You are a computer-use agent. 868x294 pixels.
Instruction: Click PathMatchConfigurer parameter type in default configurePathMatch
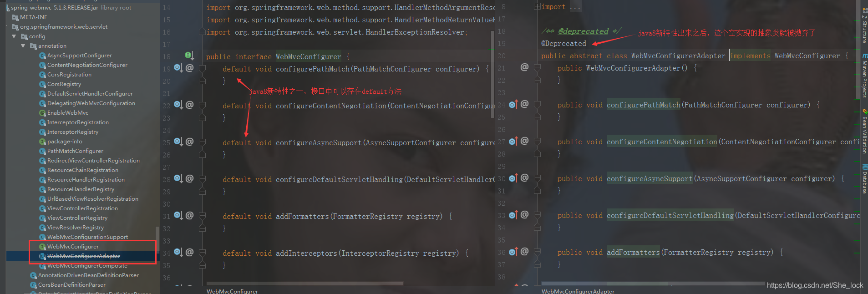point(392,69)
